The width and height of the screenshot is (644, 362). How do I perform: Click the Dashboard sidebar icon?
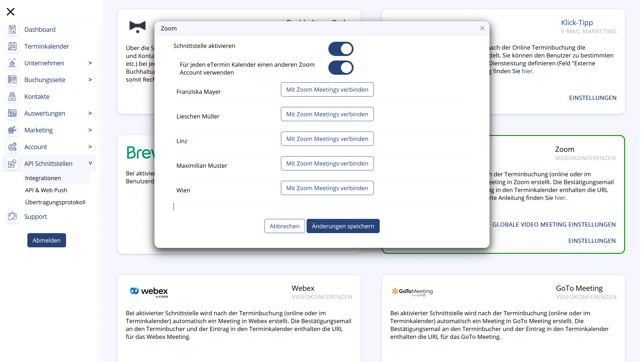12,29
